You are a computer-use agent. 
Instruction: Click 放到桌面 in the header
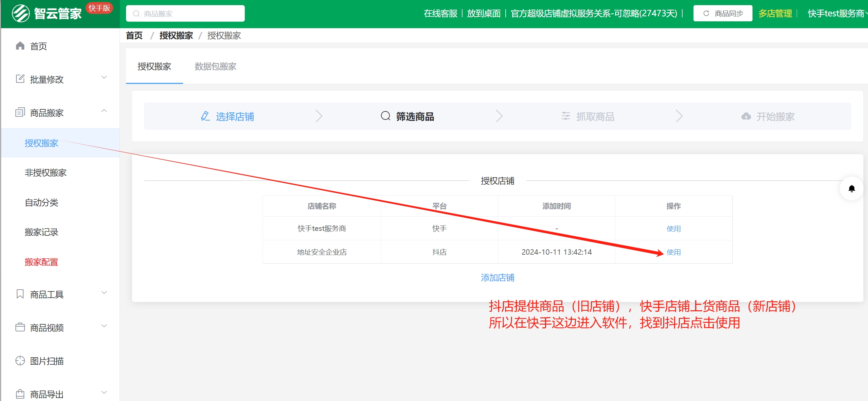(484, 14)
